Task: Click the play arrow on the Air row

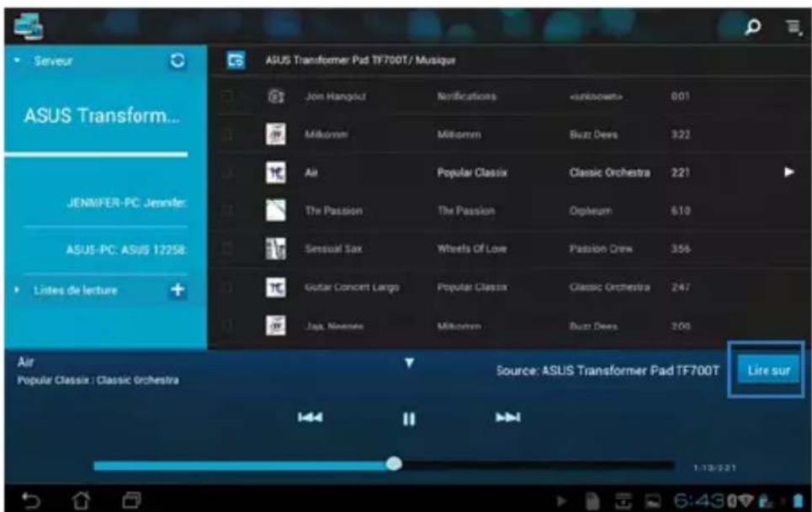Action: click(788, 172)
